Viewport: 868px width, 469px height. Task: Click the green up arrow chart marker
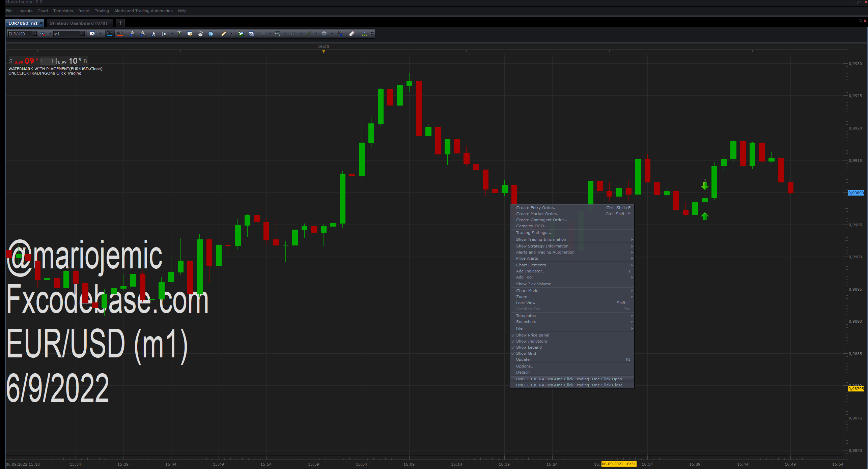705,216
